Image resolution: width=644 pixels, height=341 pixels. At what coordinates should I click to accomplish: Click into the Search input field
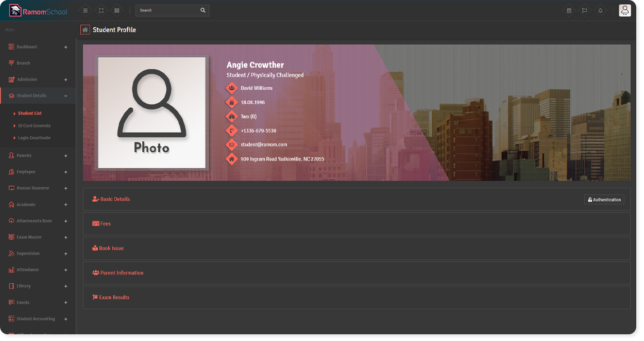167,10
